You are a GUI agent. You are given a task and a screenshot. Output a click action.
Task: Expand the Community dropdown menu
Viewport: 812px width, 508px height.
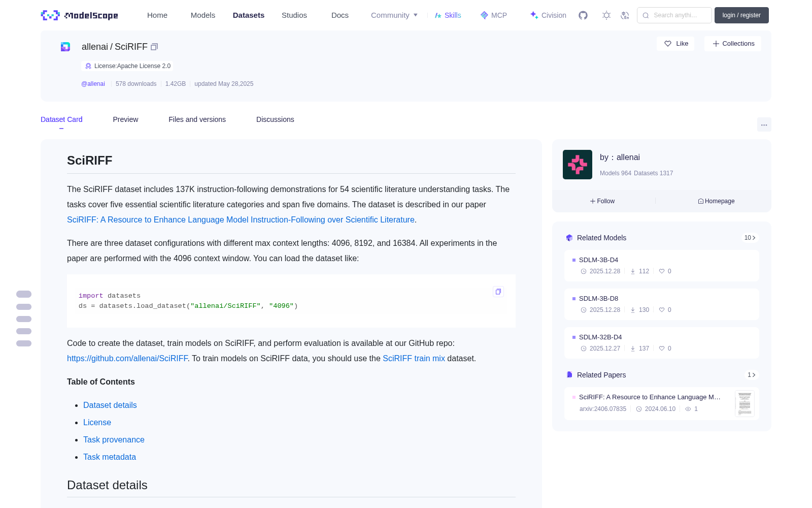pos(394,15)
